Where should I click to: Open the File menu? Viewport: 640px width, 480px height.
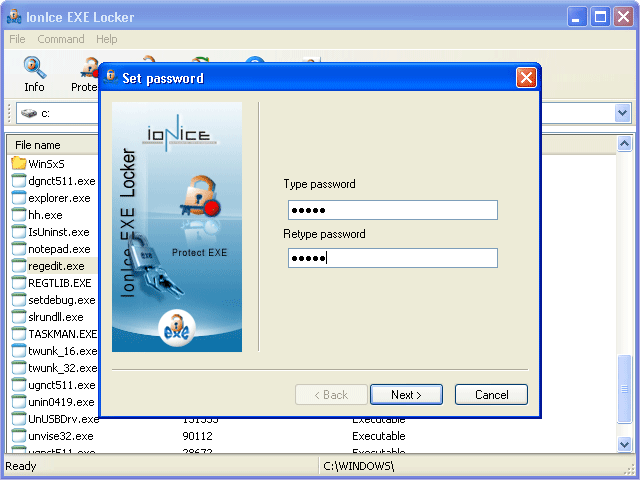tap(17, 39)
